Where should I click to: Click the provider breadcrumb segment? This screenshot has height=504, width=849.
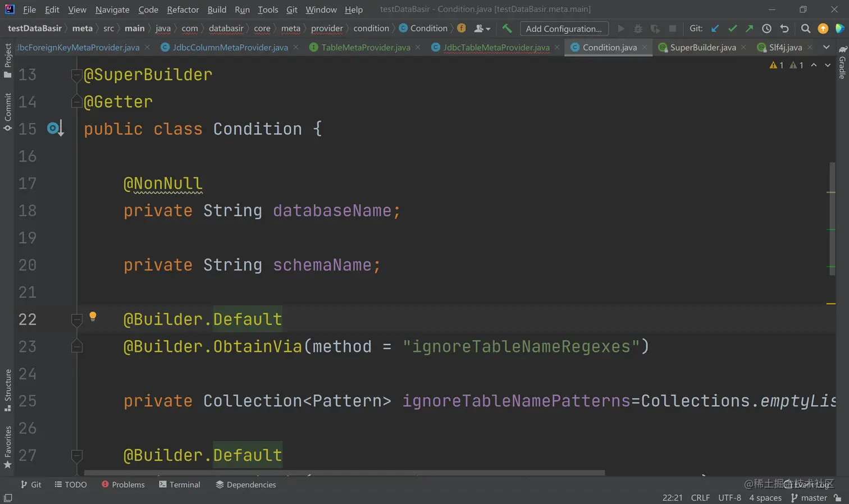pos(327,28)
